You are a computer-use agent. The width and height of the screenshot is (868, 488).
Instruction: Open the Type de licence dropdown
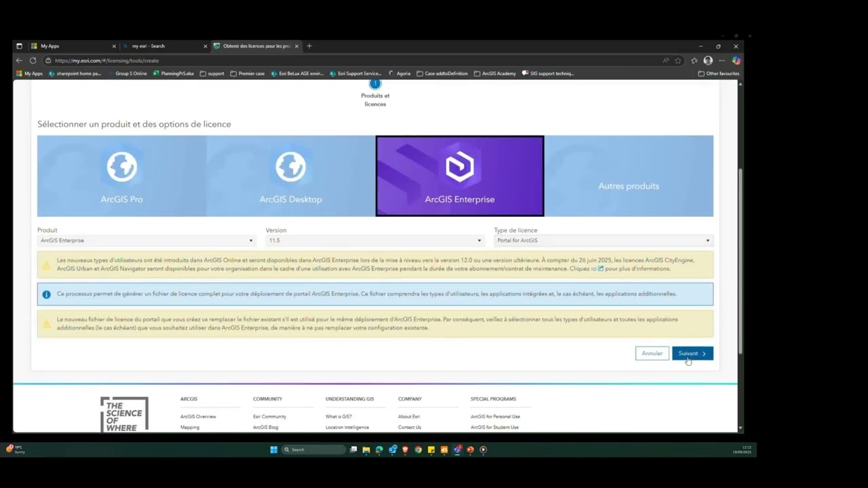604,241
